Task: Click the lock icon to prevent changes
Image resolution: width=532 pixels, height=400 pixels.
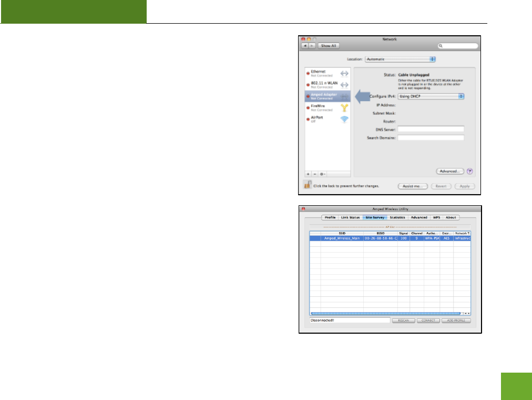Action: coord(308,185)
